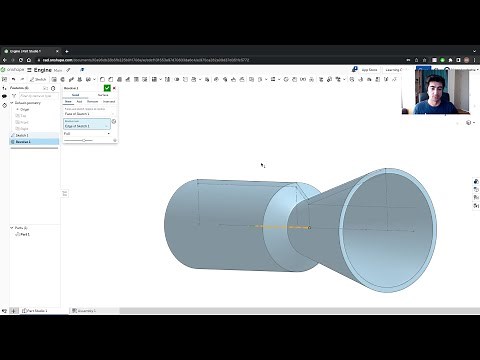This screenshot has height=360, width=480.
Task: Choose the Intersect result operation tab
Action: click(109, 101)
